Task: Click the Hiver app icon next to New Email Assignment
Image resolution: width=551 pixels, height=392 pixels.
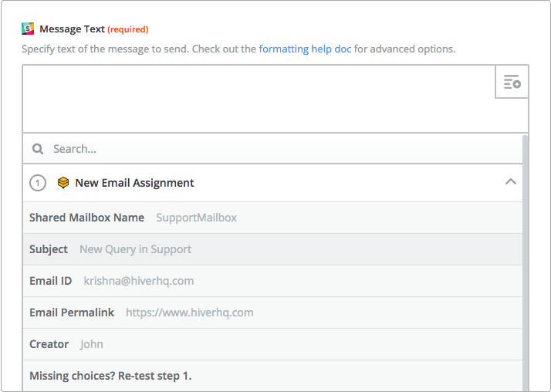Action: pyautogui.click(x=63, y=183)
